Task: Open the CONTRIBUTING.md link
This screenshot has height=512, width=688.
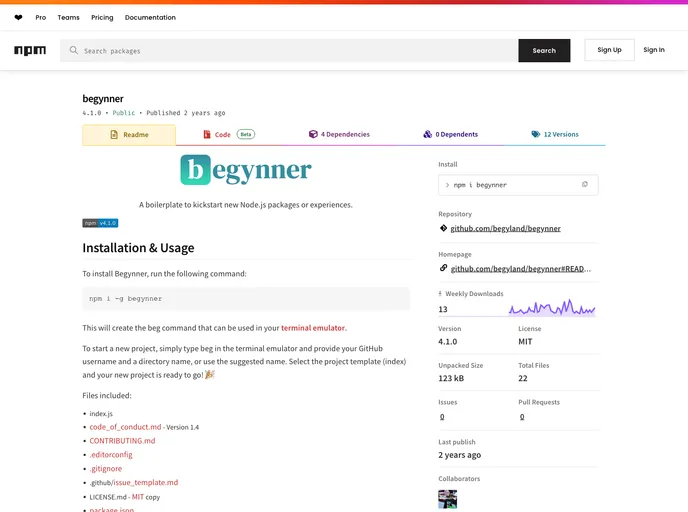Action: coord(122,440)
